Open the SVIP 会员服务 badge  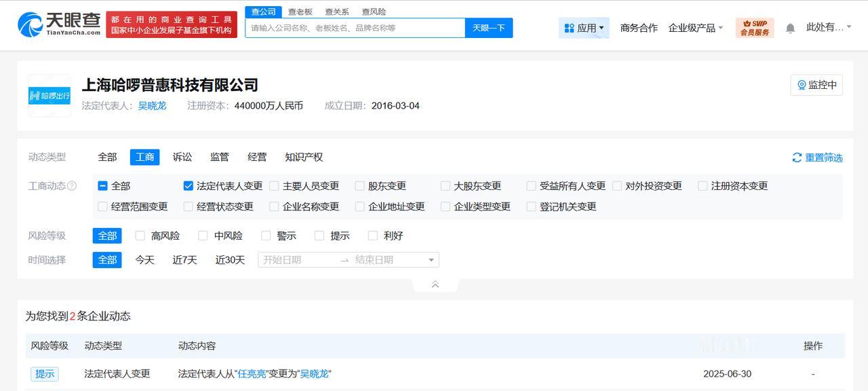(x=755, y=28)
